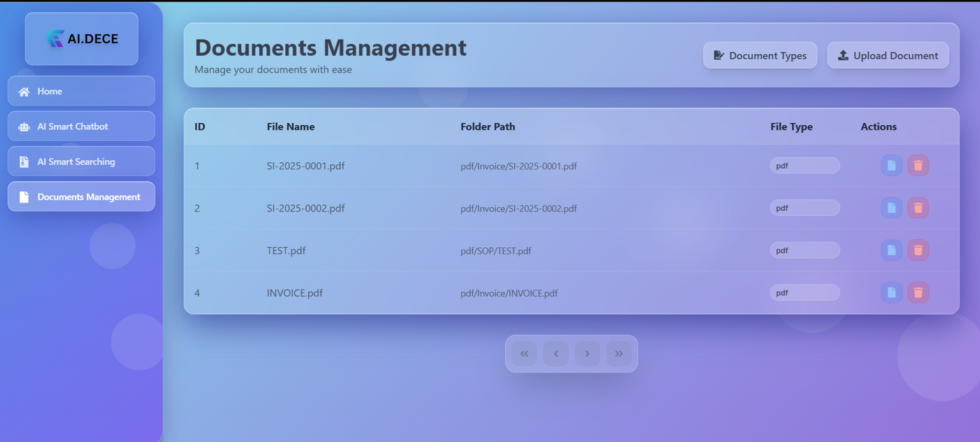This screenshot has height=442, width=980.
Task: Jump to the last page
Action: coord(619,354)
